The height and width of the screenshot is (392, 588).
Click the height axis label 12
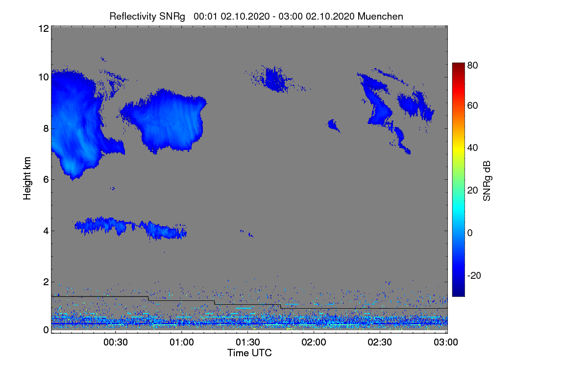[43, 28]
